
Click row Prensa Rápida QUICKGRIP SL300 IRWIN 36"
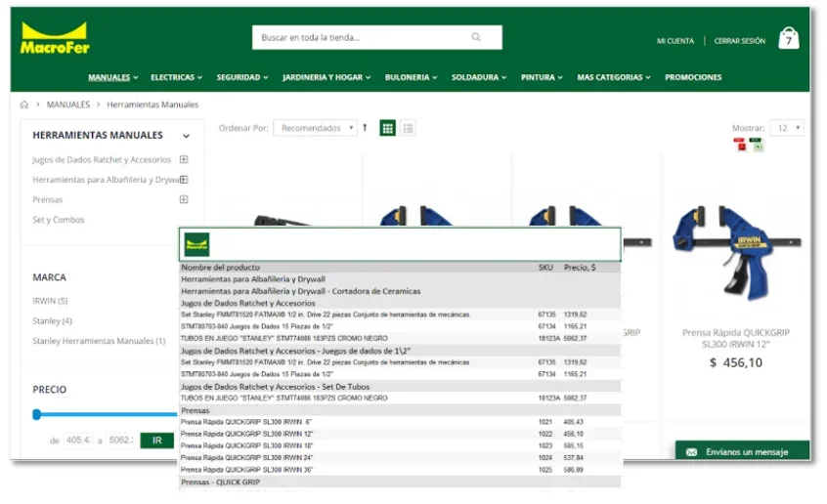click(401, 470)
